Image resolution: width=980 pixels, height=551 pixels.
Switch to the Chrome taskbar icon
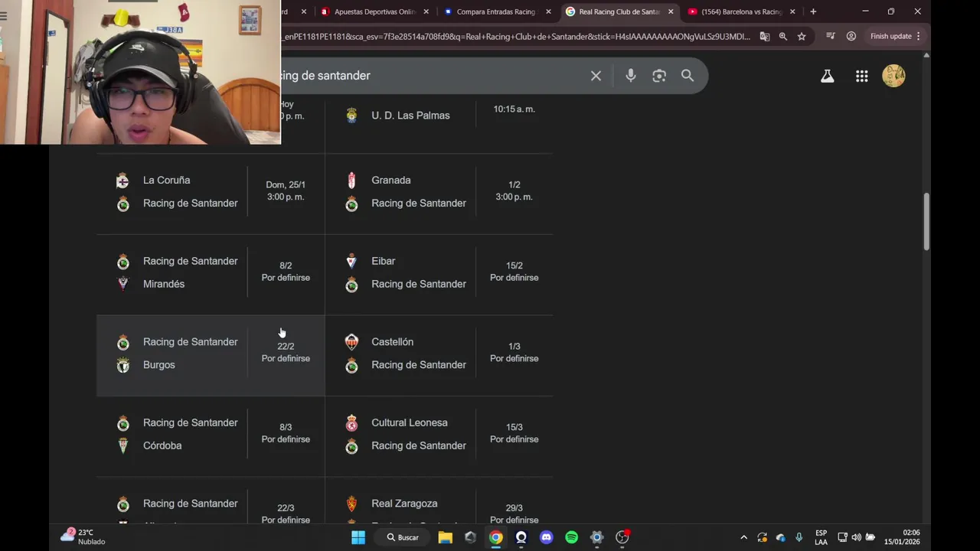pos(496,537)
